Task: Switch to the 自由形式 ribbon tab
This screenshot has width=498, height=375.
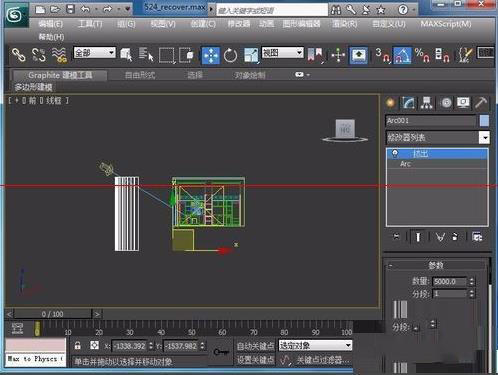Action: [x=140, y=75]
